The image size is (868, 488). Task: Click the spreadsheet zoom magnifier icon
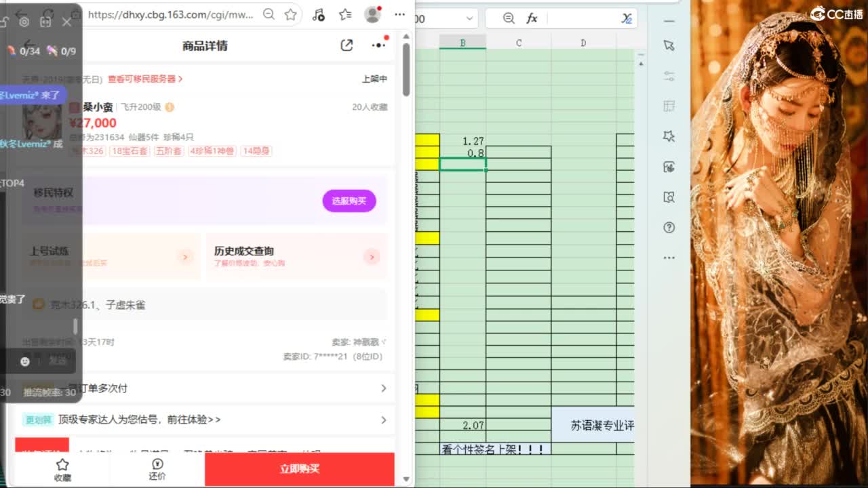[509, 18]
